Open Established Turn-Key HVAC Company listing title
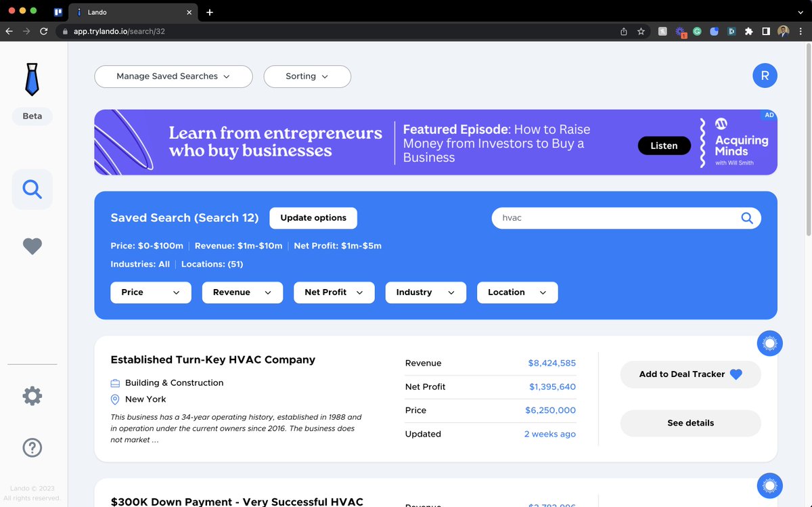Viewport: 812px width, 507px height. (x=212, y=360)
